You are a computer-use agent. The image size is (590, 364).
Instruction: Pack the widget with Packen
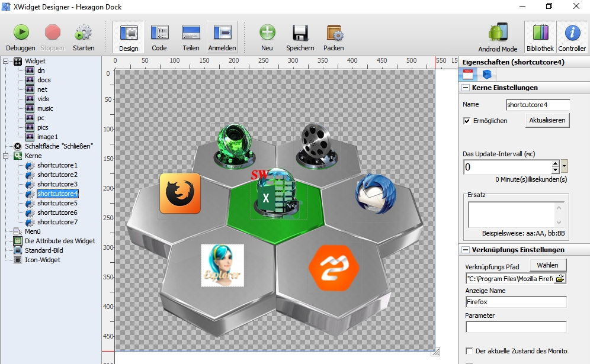coord(334,37)
